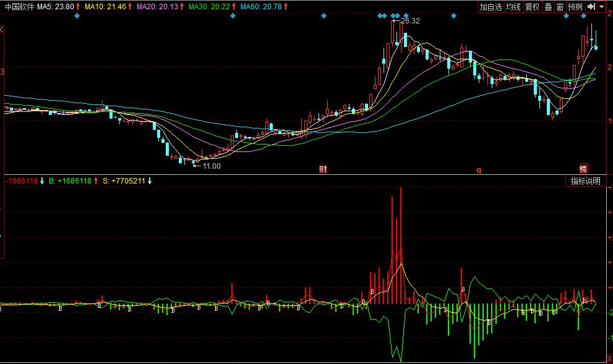
Task: Close the indicator panel with bottom-right X
Action: pyautogui.click(x=609, y=359)
